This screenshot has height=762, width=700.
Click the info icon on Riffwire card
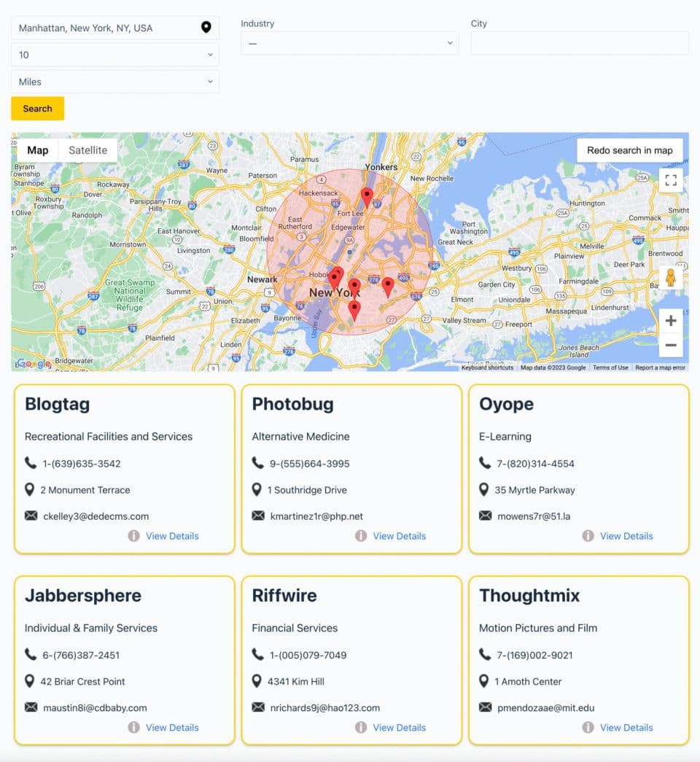coord(361,727)
